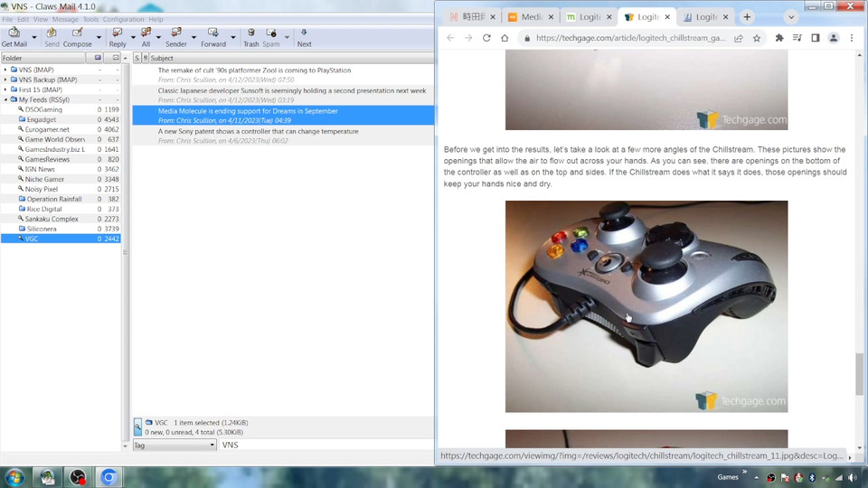
Task: Open the Edit menu
Action: [x=23, y=19]
